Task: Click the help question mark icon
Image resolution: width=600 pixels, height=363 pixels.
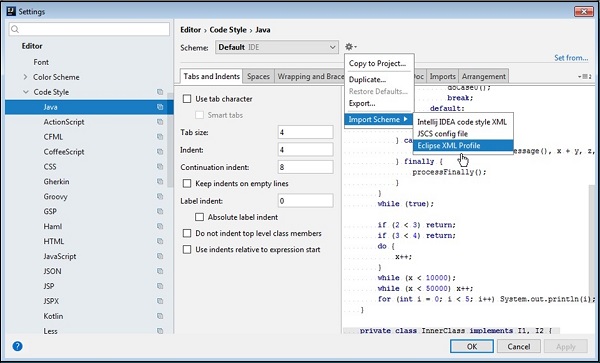Action: pos(18,346)
